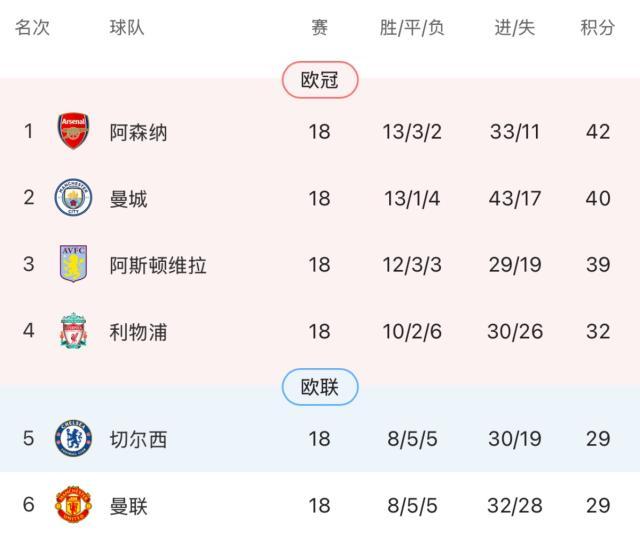Click the 积分 column header
The width and height of the screenshot is (640, 541).
coord(597,28)
